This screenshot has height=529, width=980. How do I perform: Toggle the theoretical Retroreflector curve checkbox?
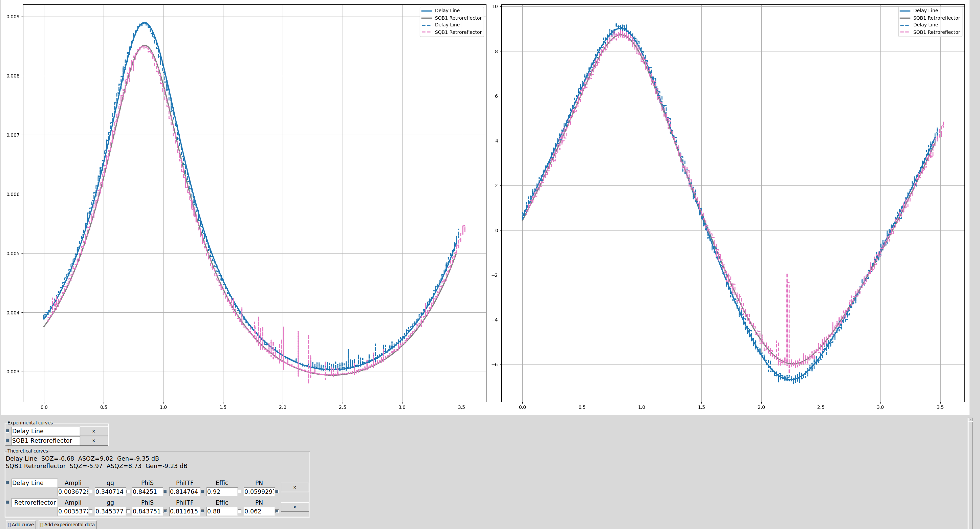point(7,502)
